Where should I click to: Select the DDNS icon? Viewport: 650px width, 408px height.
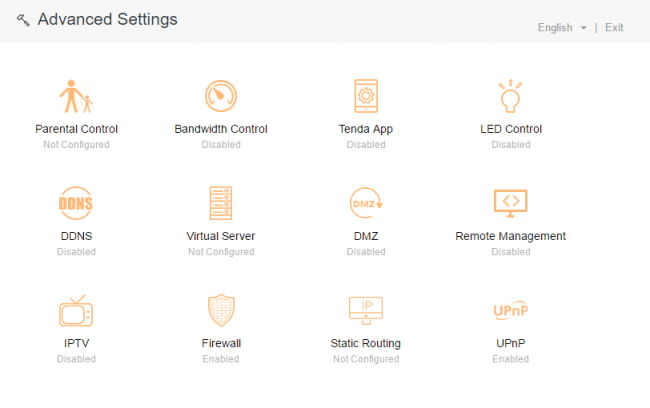76,203
